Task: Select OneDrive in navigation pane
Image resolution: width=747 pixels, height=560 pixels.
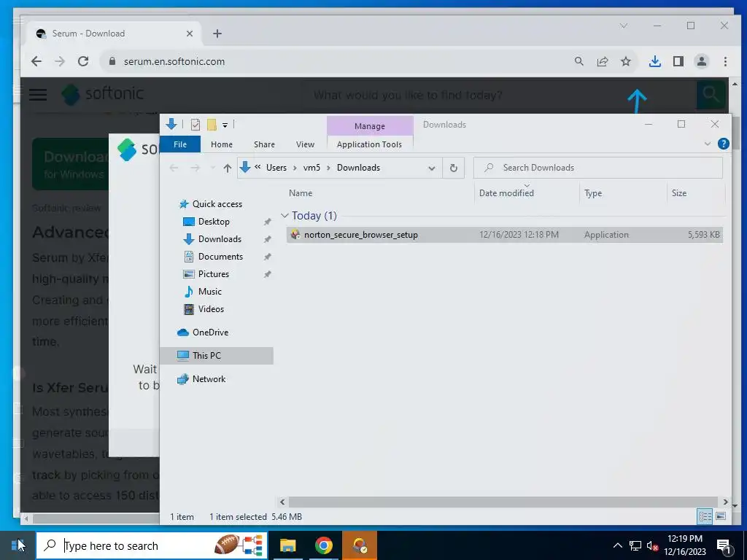Action: point(210,332)
